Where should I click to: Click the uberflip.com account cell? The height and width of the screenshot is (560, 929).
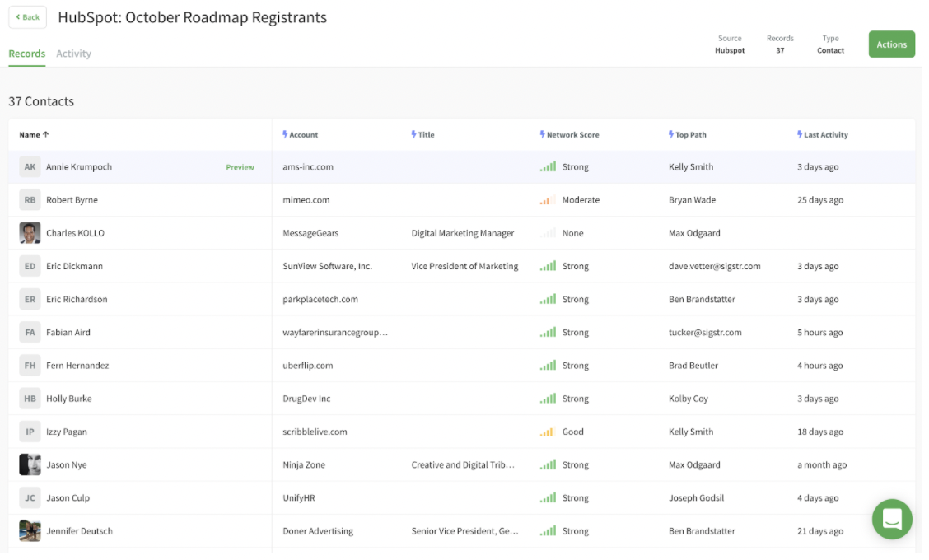pos(307,366)
